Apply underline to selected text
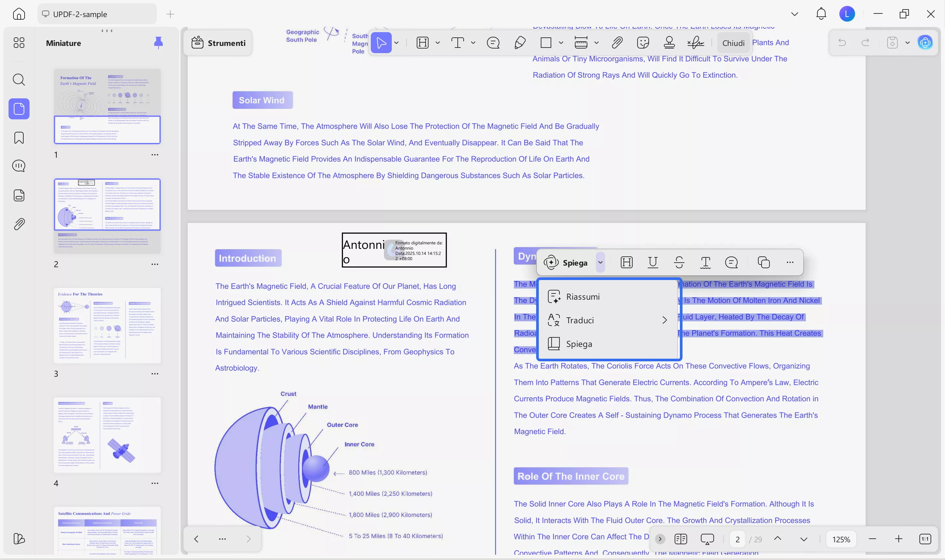 (653, 262)
